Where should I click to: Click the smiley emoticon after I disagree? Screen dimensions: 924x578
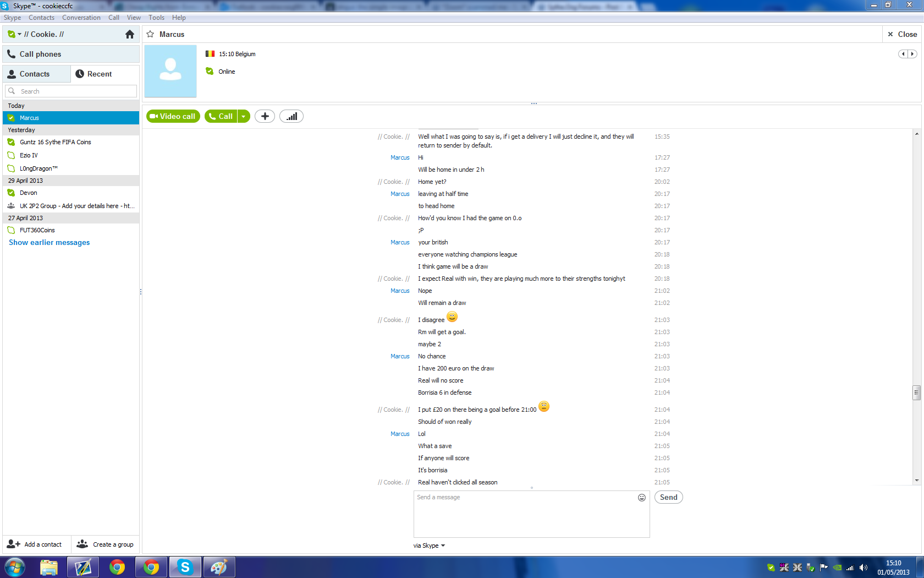click(x=452, y=317)
